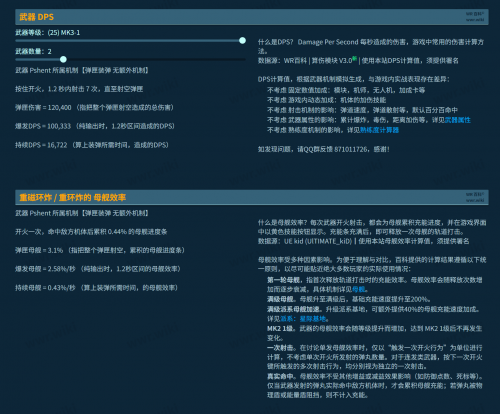
Task: Click the weapon count slider handle
Action: point(63,59)
